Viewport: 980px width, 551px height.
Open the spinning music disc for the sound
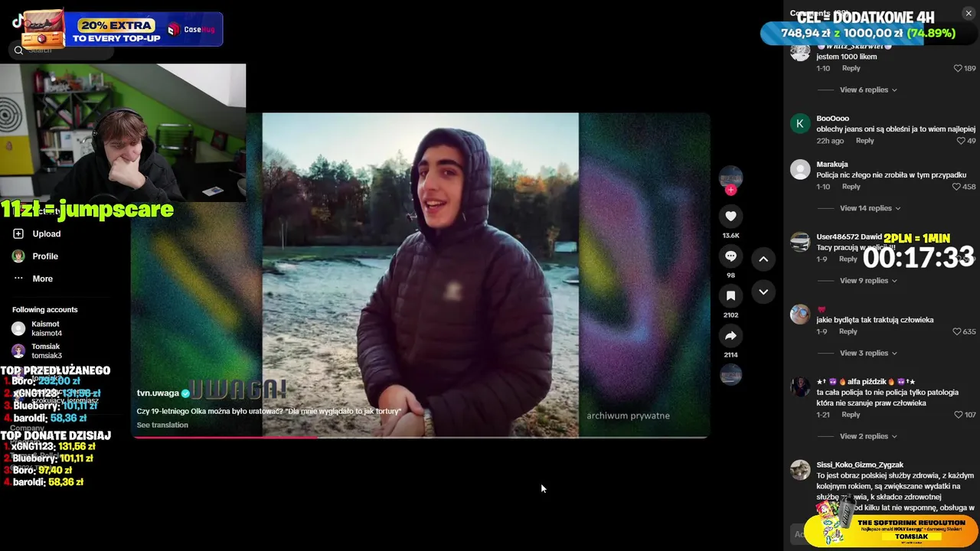point(730,374)
